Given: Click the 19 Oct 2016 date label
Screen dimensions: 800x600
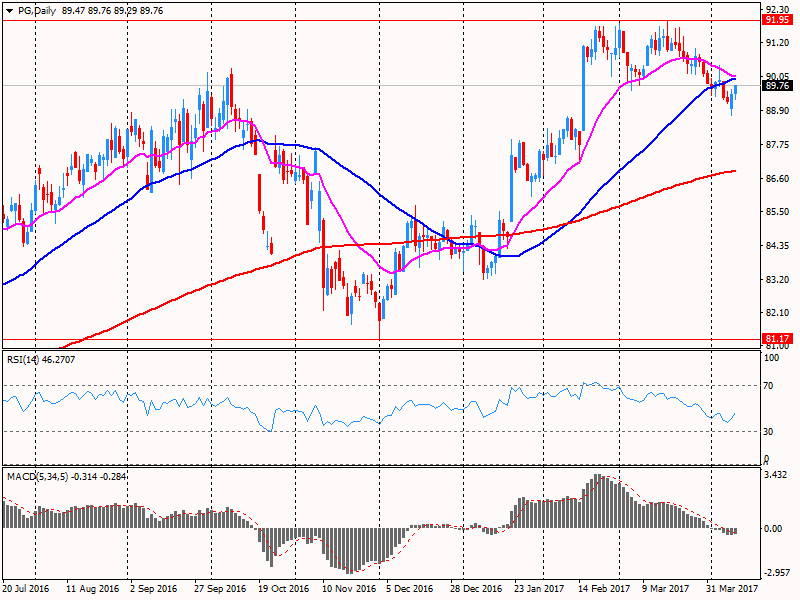Looking at the screenshot, I should (283, 588).
